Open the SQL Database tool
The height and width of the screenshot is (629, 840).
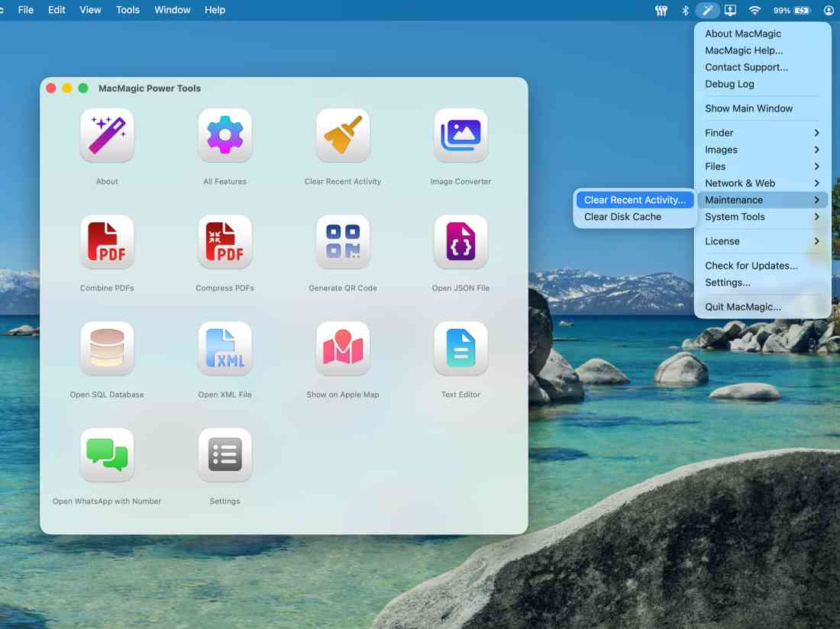point(107,348)
